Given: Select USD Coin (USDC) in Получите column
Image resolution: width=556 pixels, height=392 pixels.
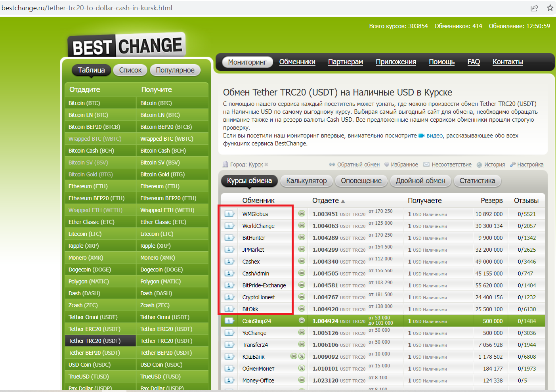Looking at the screenshot, I should click(172, 365).
